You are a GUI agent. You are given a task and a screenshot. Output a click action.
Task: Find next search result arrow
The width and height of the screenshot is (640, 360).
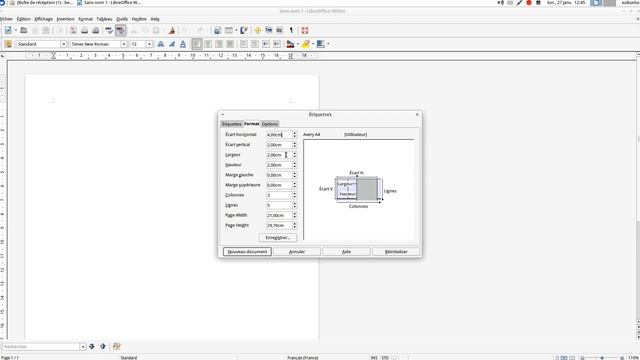point(92,347)
